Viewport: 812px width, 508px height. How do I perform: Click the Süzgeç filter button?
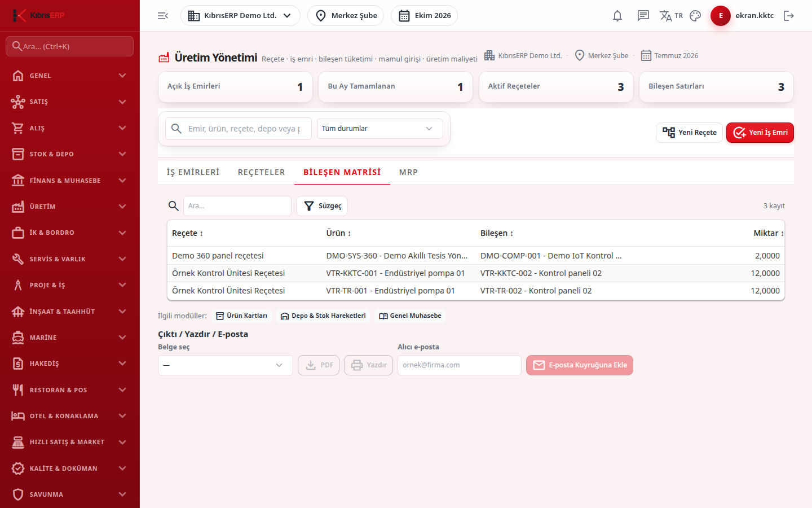[x=322, y=206]
